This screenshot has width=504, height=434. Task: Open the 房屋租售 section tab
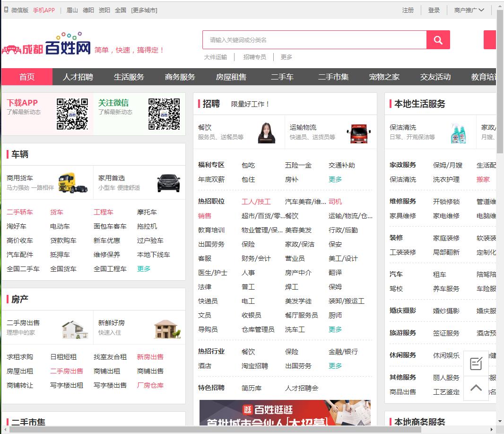(x=231, y=77)
